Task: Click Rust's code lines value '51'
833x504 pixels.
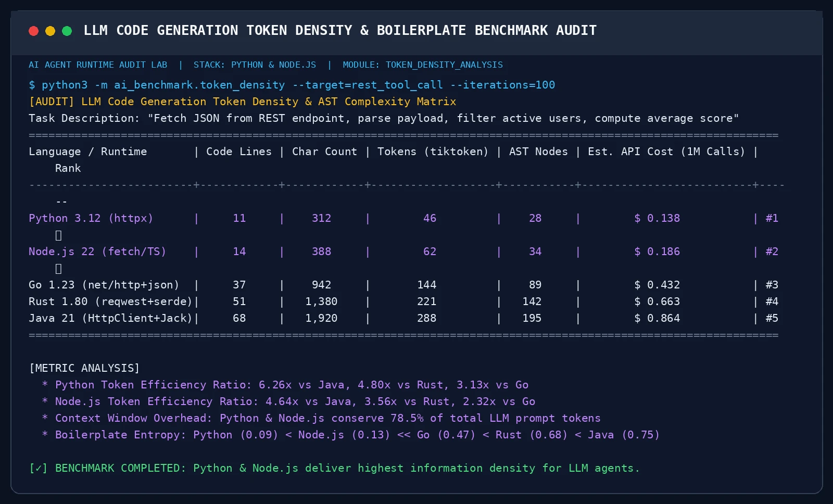Action: pos(239,301)
